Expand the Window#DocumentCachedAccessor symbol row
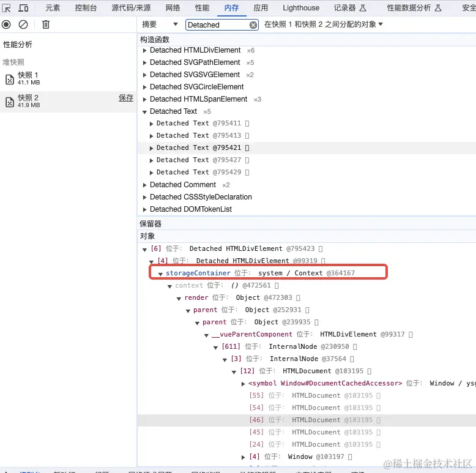Viewport: 476px width, 473px height. [243, 384]
